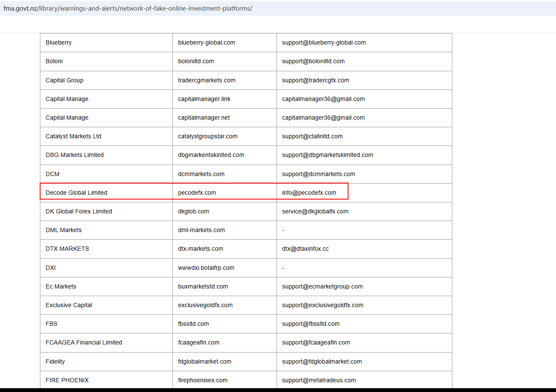Select the Catalyst Markets Ltd name

(x=73, y=136)
